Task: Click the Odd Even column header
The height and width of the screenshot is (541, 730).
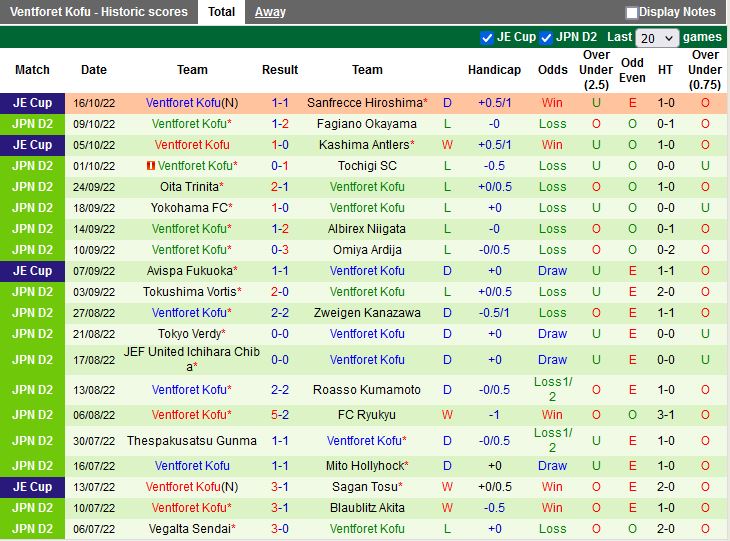Action: pos(632,70)
